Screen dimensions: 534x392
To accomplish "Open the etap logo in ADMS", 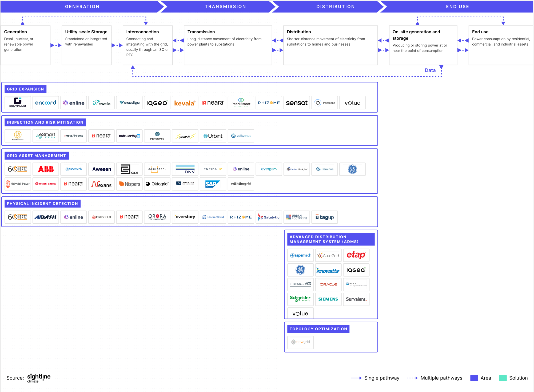I will tap(356, 255).
